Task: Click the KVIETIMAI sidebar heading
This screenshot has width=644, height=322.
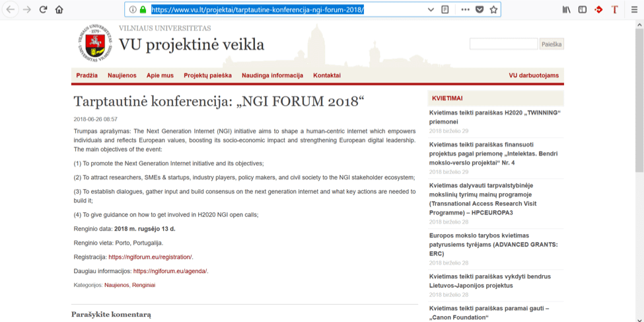Action: click(x=447, y=99)
